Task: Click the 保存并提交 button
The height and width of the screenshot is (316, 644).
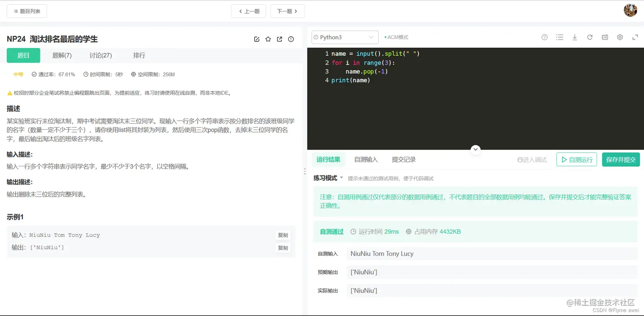Action: click(621, 159)
